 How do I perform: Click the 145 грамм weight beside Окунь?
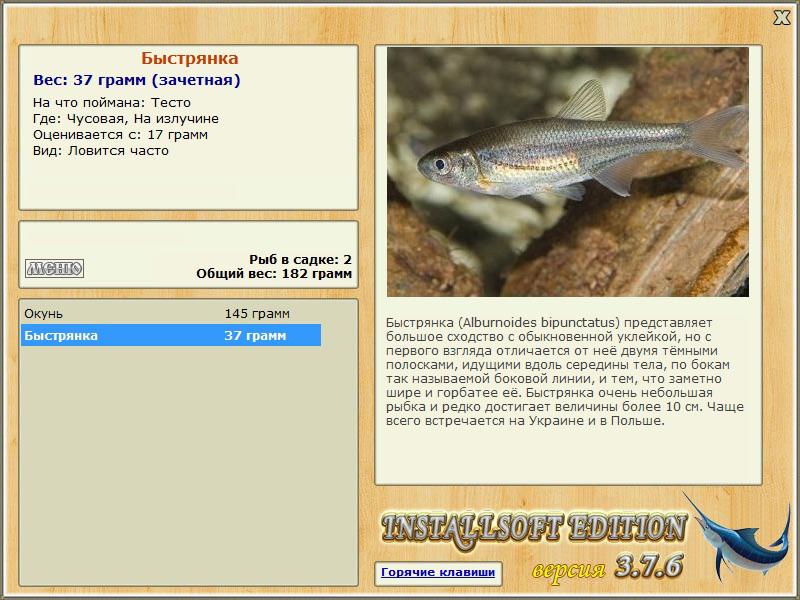257,314
